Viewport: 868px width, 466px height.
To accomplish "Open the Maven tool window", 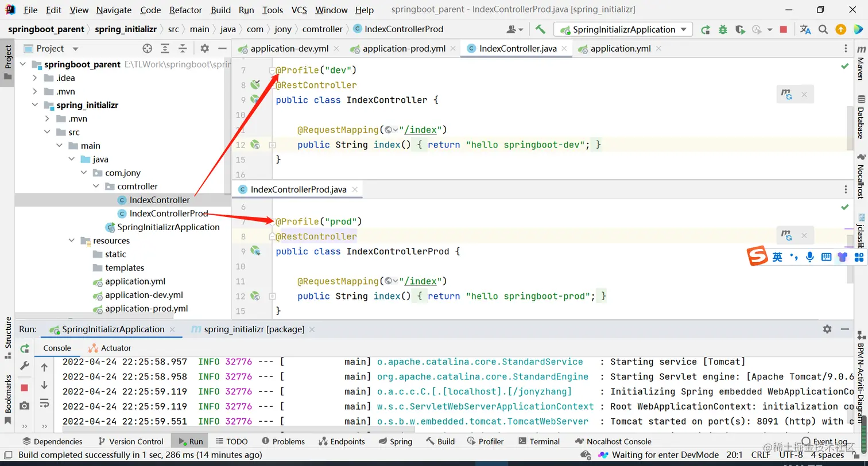I will click(x=861, y=63).
